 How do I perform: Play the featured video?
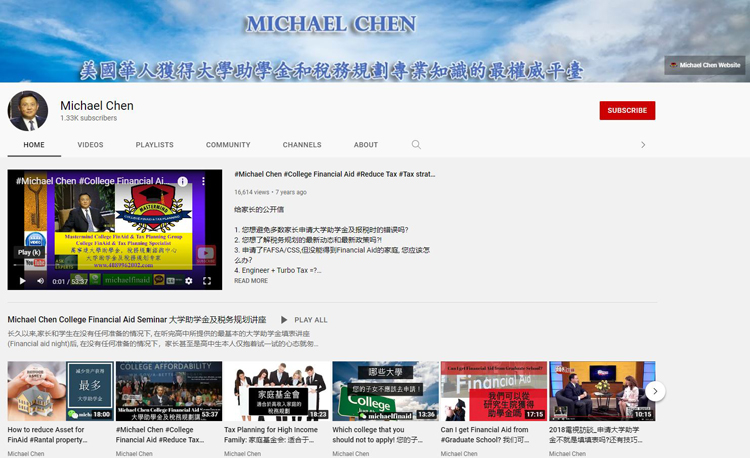point(22,281)
